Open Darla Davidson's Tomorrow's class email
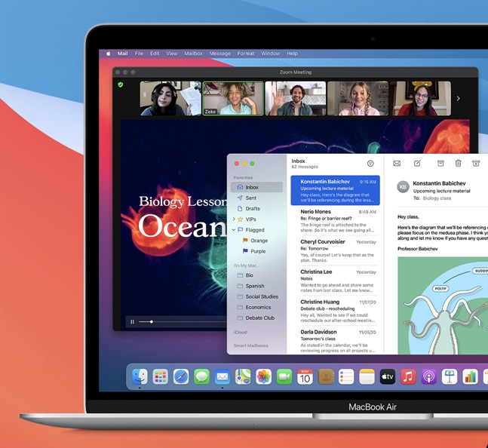Screen dimensions: 488x448 pos(335,341)
